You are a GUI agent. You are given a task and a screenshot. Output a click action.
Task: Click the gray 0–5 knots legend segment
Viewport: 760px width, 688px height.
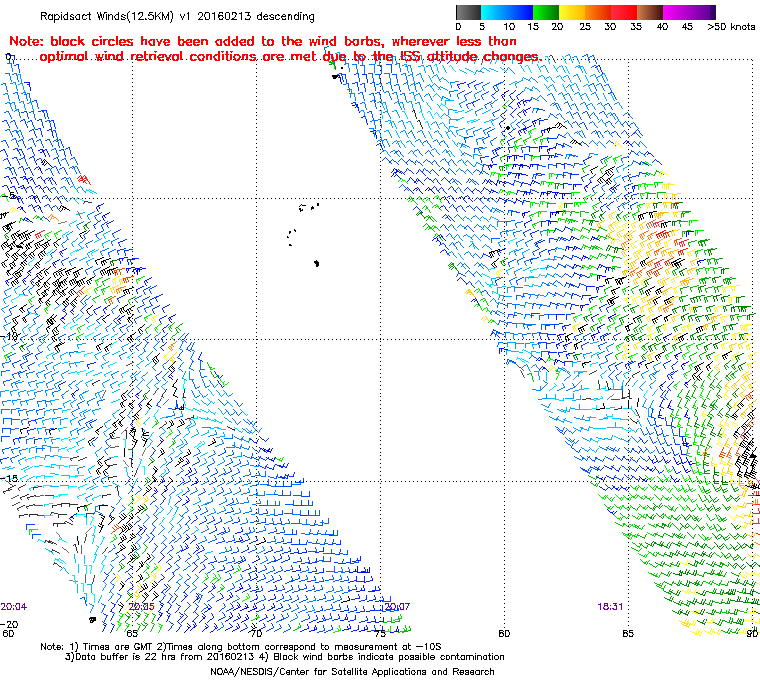(468, 12)
